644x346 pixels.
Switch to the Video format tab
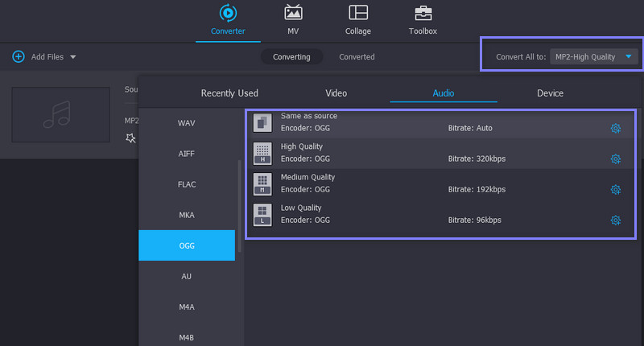click(336, 93)
